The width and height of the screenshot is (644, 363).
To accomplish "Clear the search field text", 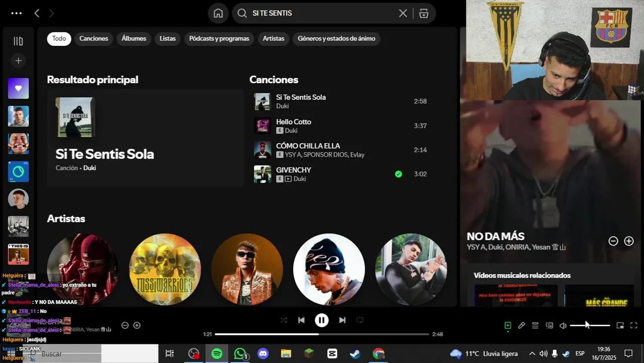I will (x=403, y=13).
